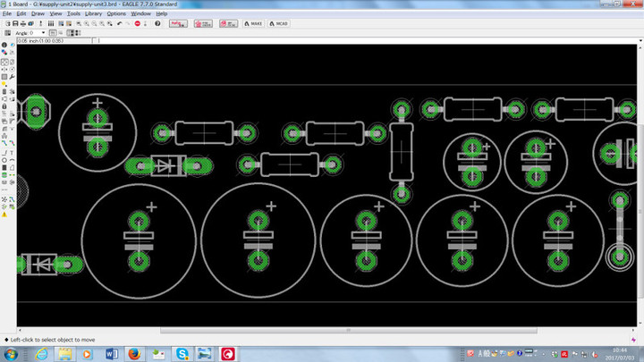This screenshot has height=362, width=644.
Task: Open the Options menu
Action: point(116,14)
